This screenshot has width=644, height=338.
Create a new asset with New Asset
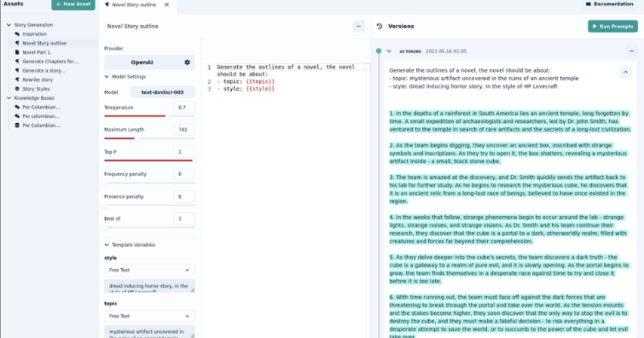(x=74, y=5)
